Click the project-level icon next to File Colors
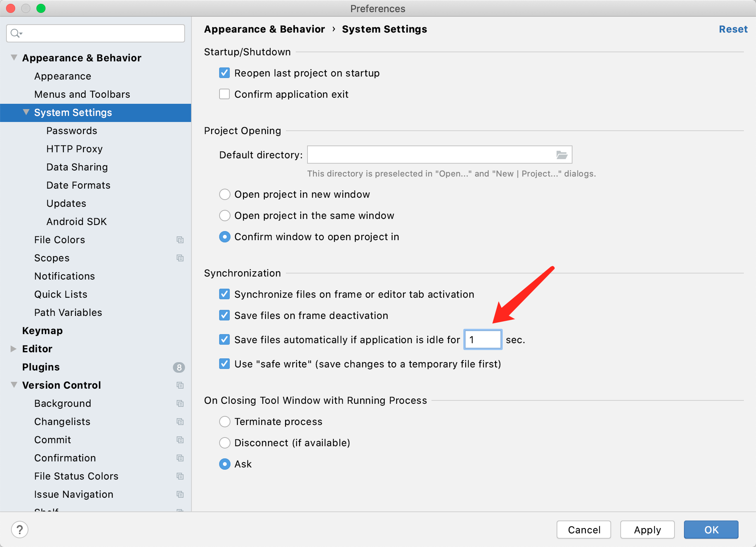Viewport: 756px width, 547px height. pyautogui.click(x=180, y=240)
